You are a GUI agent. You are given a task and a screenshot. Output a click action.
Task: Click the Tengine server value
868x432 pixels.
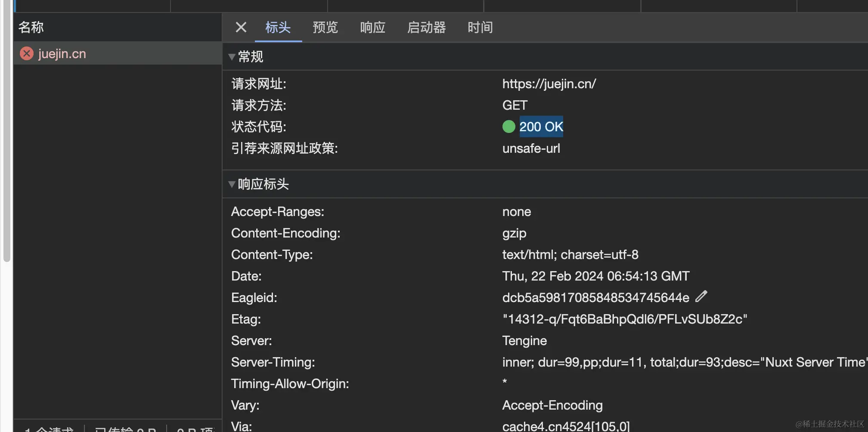coord(524,341)
